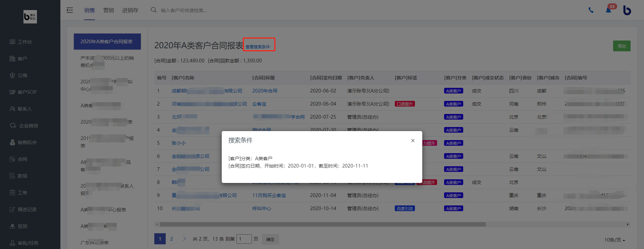Image resolution: width=644 pixels, height=249 pixels.
Task: Click the 郑州 city cell
Action: 542,104
